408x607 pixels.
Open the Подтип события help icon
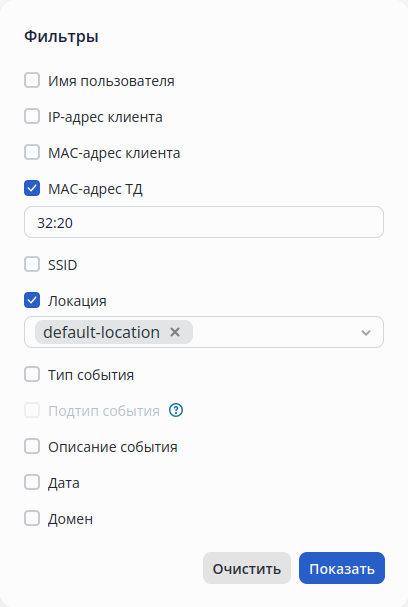pyautogui.click(x=176, y=410)
